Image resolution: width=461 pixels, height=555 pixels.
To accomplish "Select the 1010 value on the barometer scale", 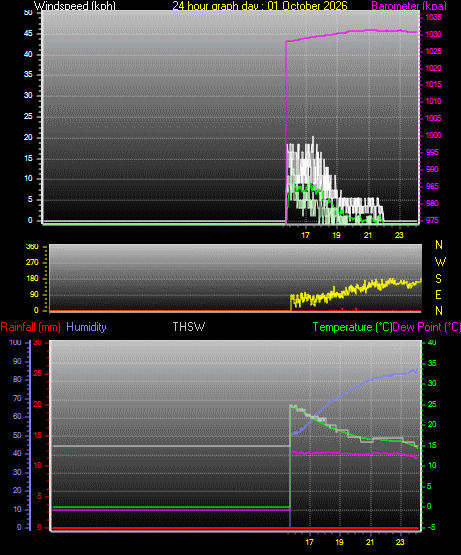I will pos(433,102).
